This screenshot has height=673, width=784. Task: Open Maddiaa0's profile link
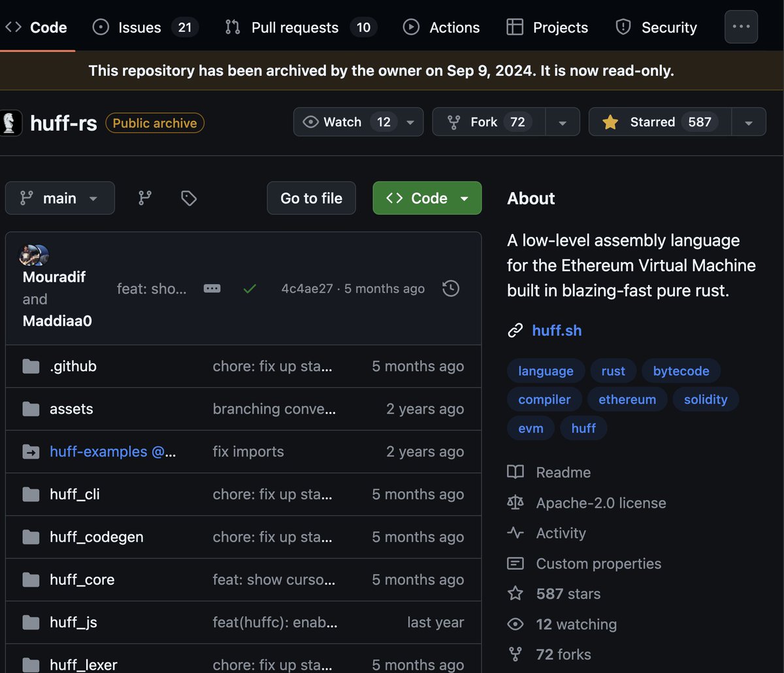click(57, 321)
